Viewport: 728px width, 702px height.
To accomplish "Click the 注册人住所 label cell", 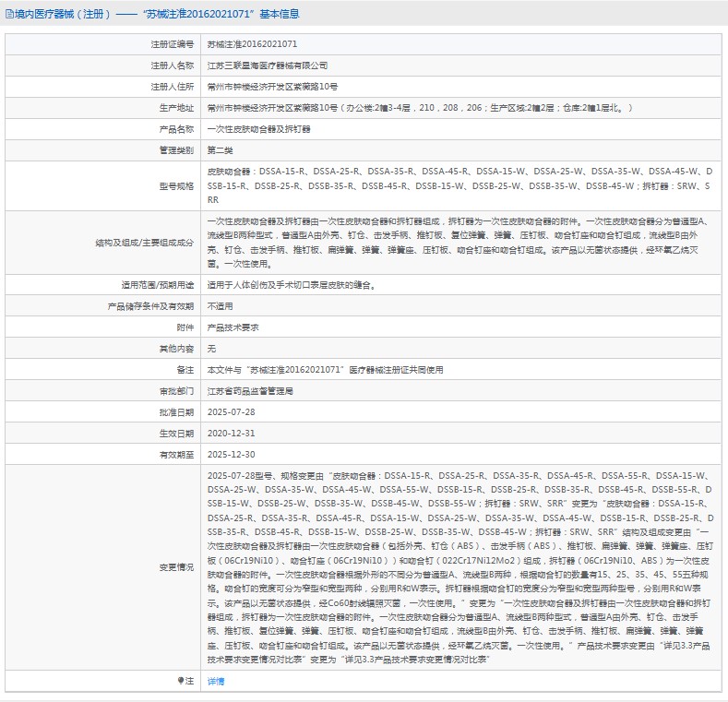I will (102, 87).
